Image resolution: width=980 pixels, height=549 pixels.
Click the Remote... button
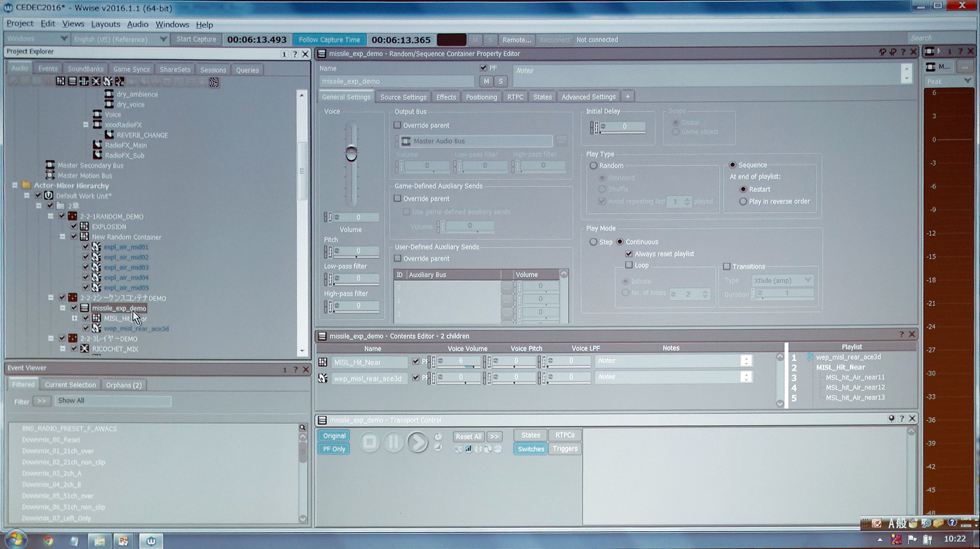pos(516,40)
